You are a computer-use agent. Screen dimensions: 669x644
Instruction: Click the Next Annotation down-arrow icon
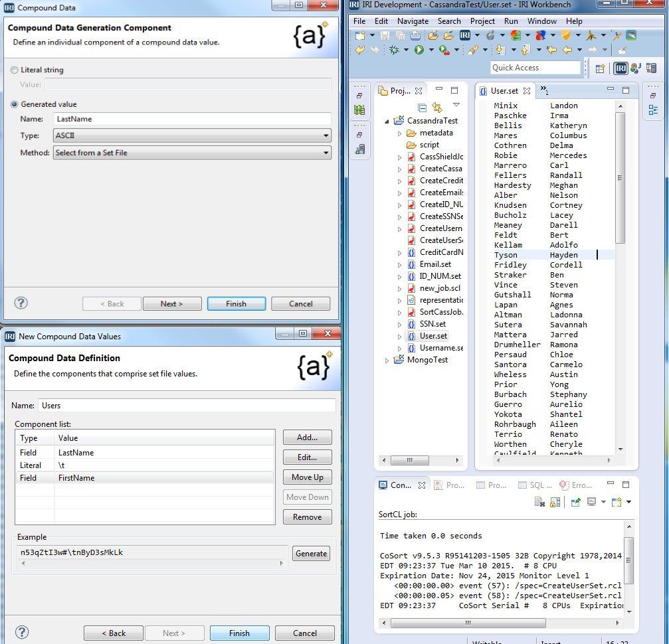[500, 50]
